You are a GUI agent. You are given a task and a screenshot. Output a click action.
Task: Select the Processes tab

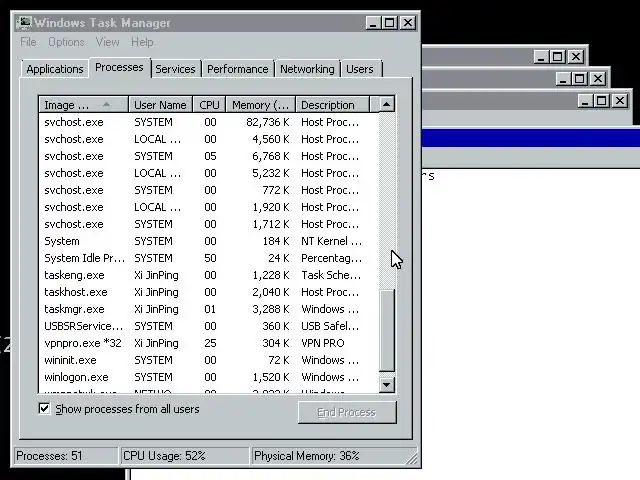coord(119,67)
